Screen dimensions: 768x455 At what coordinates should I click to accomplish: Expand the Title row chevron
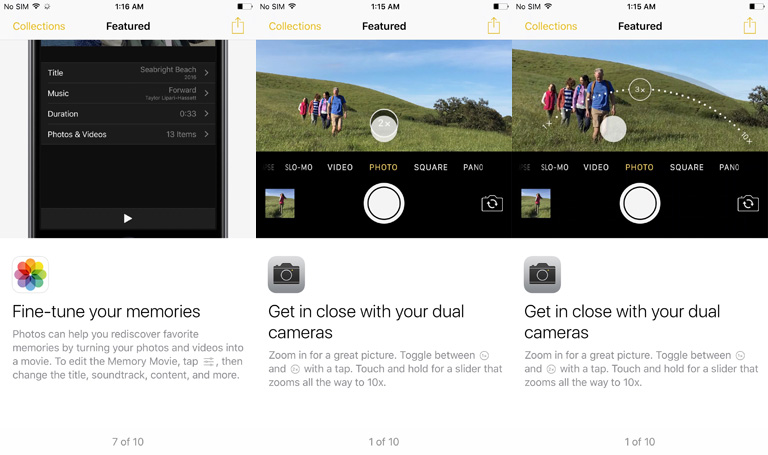207,73
